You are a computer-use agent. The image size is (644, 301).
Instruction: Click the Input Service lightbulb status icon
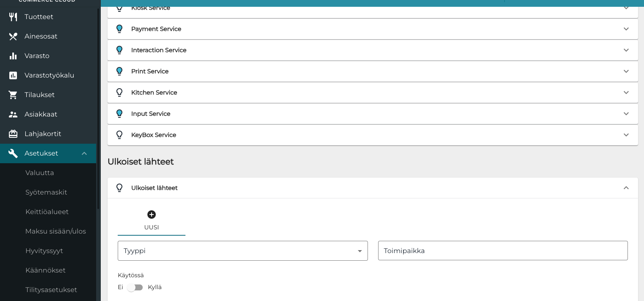(119, 114)
